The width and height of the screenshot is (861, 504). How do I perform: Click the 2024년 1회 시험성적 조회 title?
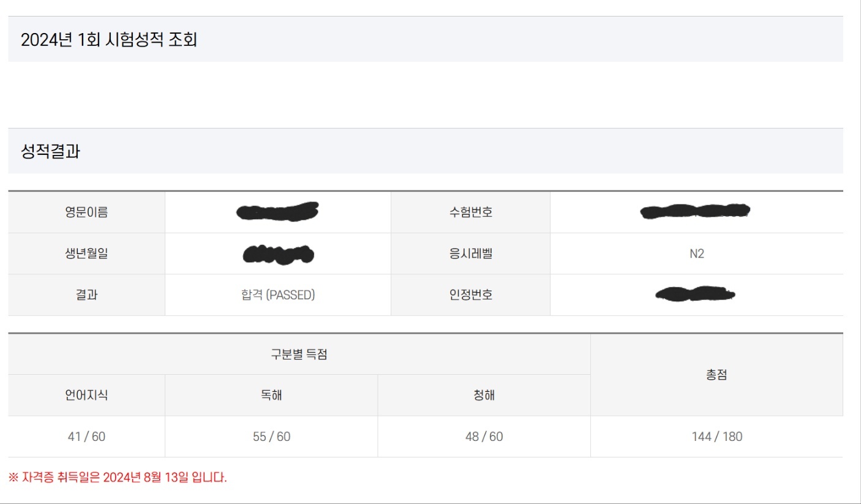coord(109,40)
